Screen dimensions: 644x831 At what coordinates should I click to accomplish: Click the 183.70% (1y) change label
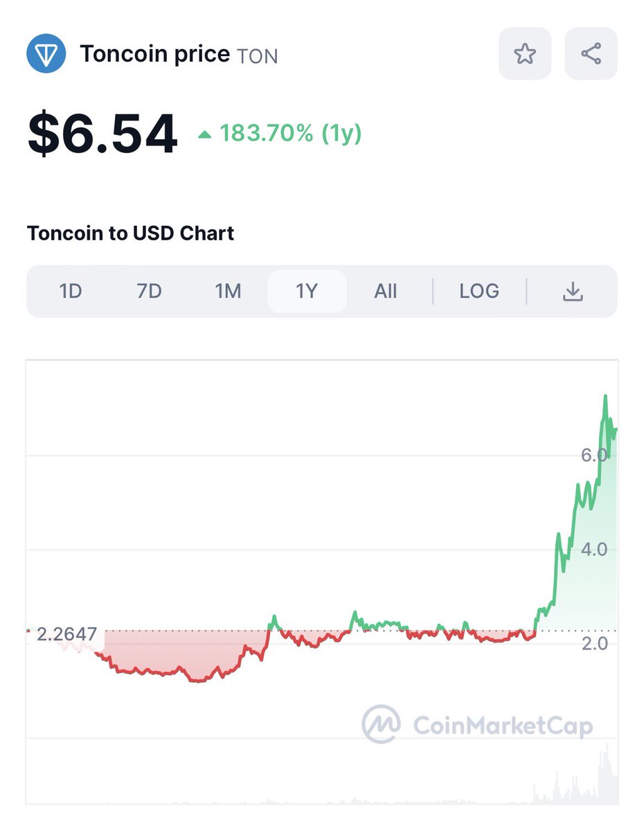pyautogui.click(x=291, y=133)
